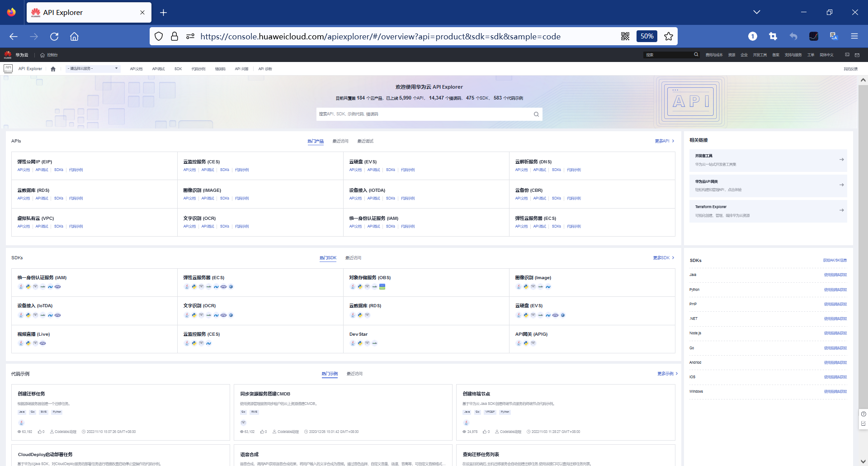Expand the 开发者工具 related link arrow
868x466 pixels.
click(x=841, y=160)
